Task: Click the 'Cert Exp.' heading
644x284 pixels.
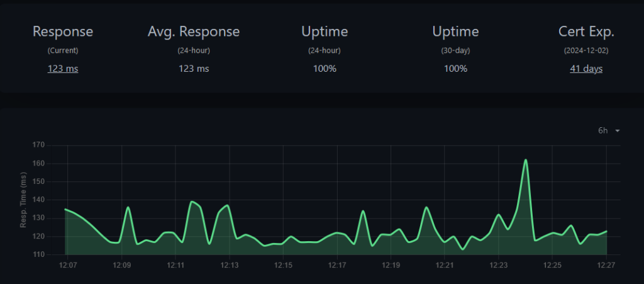Action: (x=586, y=31)
